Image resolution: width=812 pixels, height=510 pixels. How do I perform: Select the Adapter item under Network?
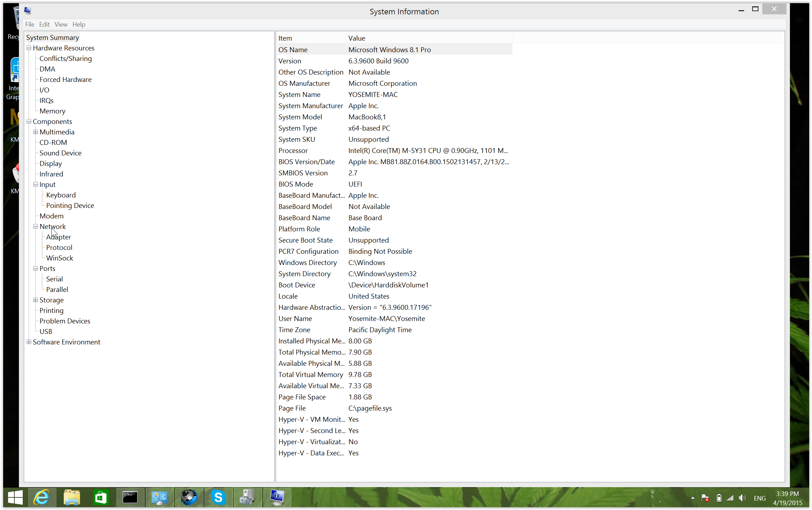[x=58, y=237]
